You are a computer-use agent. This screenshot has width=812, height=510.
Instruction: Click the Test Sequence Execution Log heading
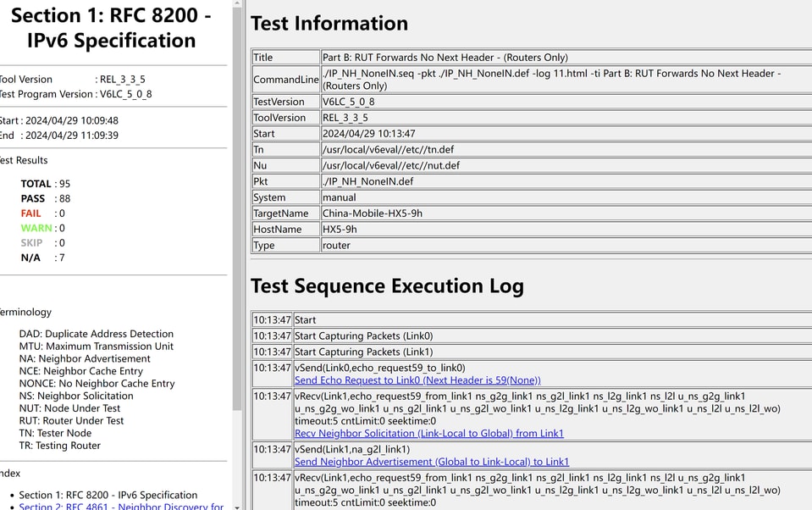(387, 286)
